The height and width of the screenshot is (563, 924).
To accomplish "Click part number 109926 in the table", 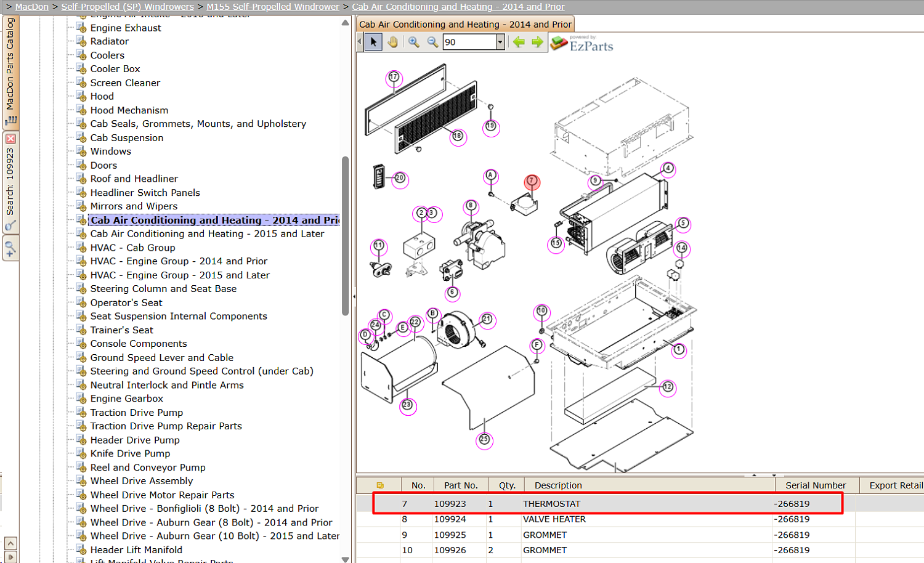I will pyautogui.click(x=450, y=550).
